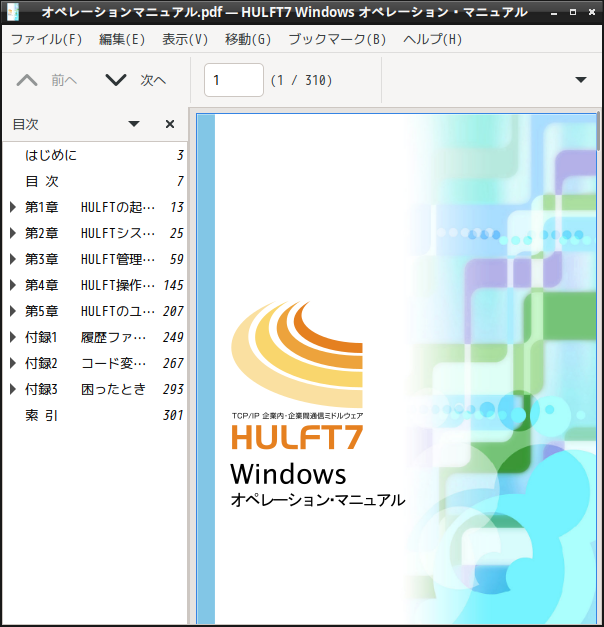Click the 前へ button label
Image resolution: width=604 pixels, height=627 pixels.
pos(64,80)
